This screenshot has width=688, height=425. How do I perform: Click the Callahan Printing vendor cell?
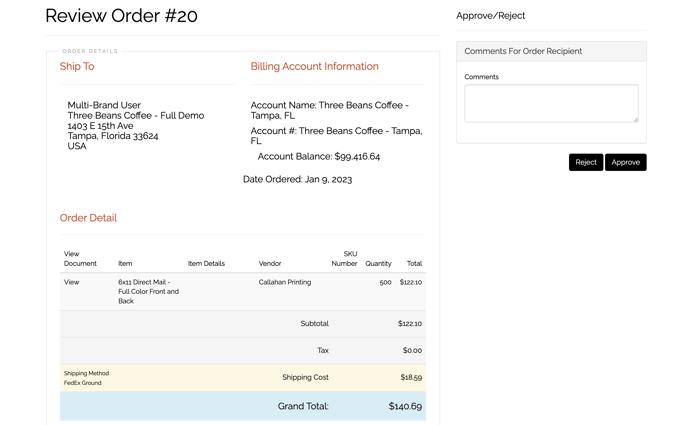tap(285, 282)
